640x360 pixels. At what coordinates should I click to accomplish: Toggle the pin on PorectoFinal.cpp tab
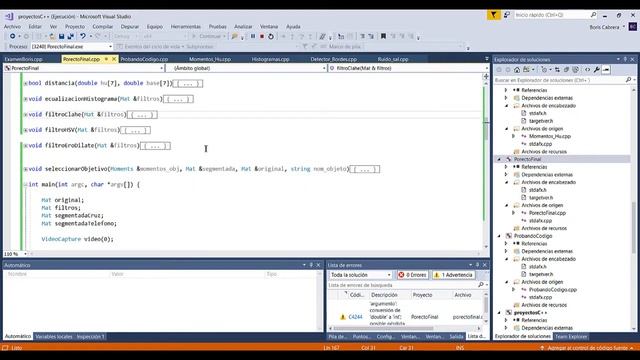tap(107, 59)
